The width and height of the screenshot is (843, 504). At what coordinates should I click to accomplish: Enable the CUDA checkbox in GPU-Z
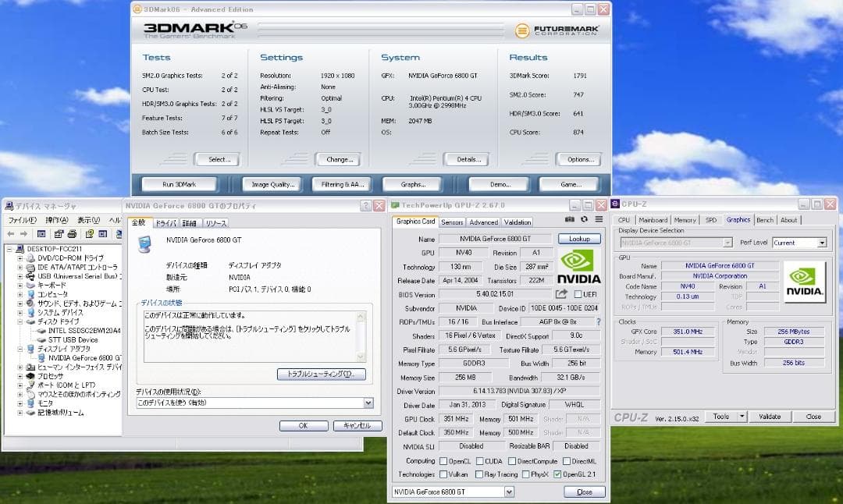[x=480, y=461]
